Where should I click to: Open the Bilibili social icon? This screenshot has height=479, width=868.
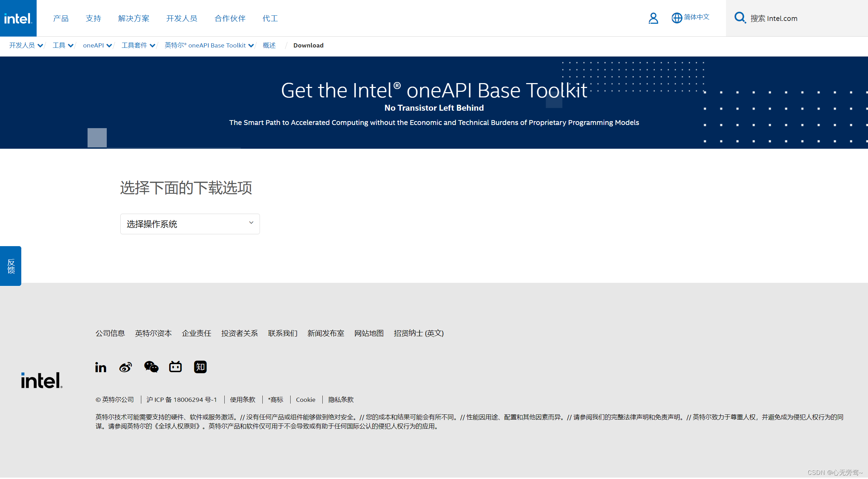point(175,367)
